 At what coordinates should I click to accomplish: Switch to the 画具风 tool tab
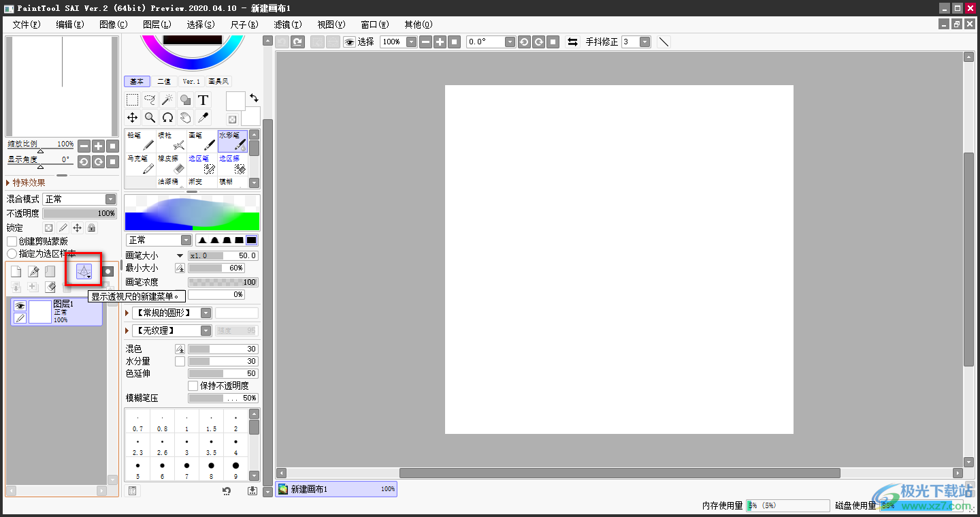click(x=218, y=81)
